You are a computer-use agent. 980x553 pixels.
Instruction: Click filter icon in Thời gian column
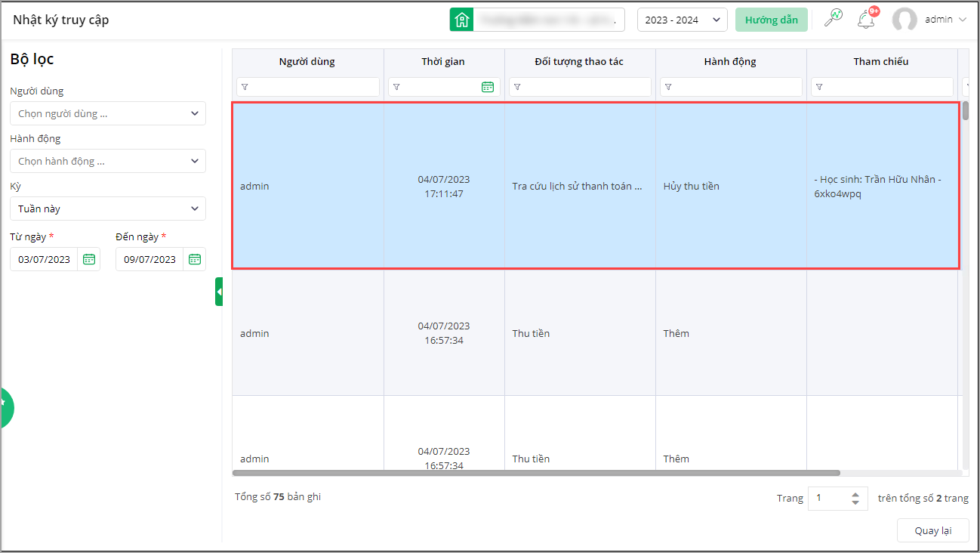click(396, 87)
